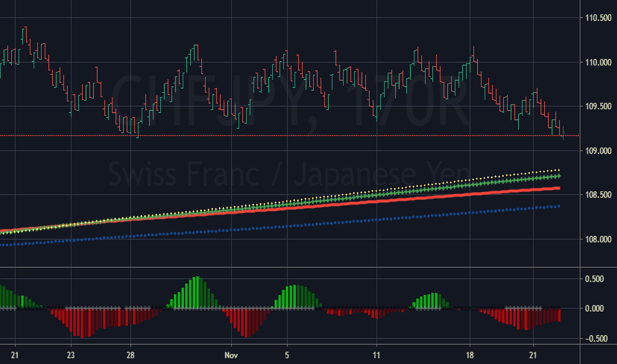This screenshot has height=364, width=617.
Task: Select date 18 on the time axis
Action: coord(470,354)
